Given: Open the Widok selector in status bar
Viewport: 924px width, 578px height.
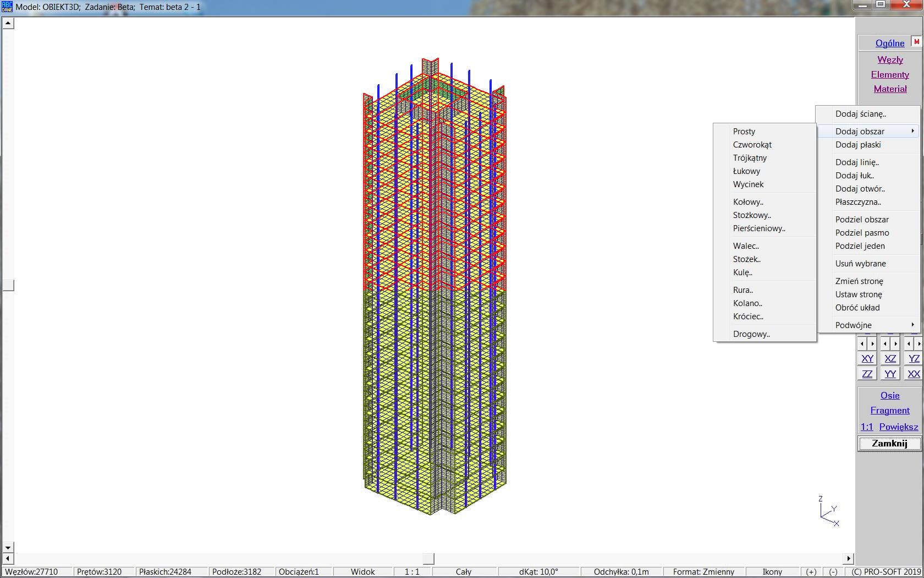Looking at the screenshot, I should click(x=363, y=571).
